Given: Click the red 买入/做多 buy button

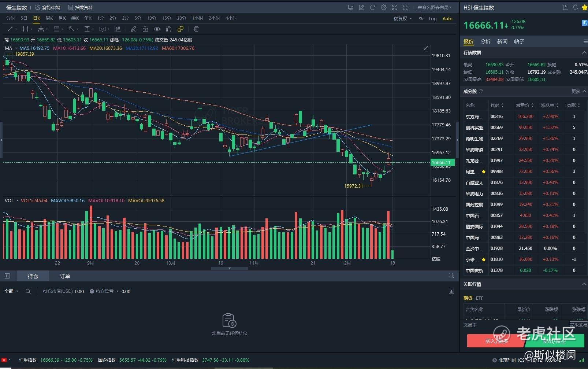Looking at the screenshot, I should point(496,341).
